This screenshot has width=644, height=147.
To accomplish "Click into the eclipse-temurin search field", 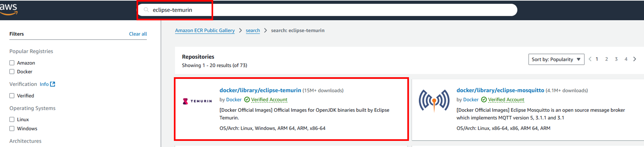I will click(327, 10).
